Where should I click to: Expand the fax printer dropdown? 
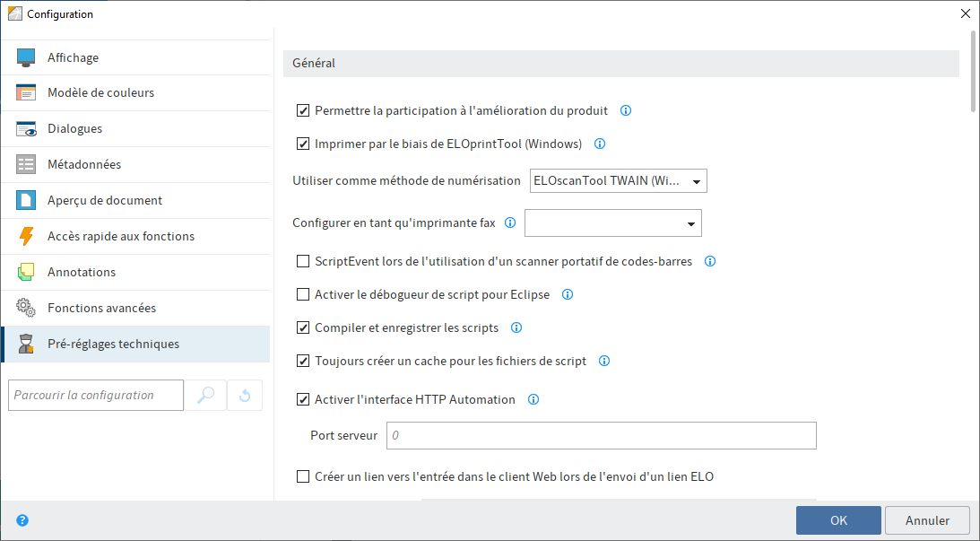click(691, 223)
